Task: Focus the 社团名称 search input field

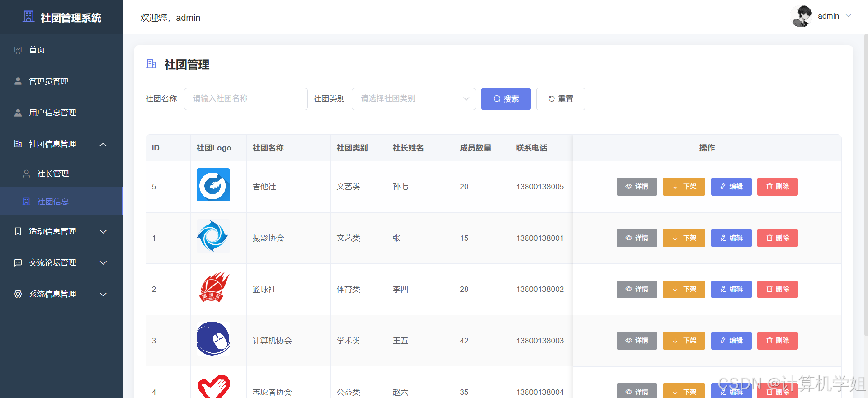Action: (x=245, y=99)
